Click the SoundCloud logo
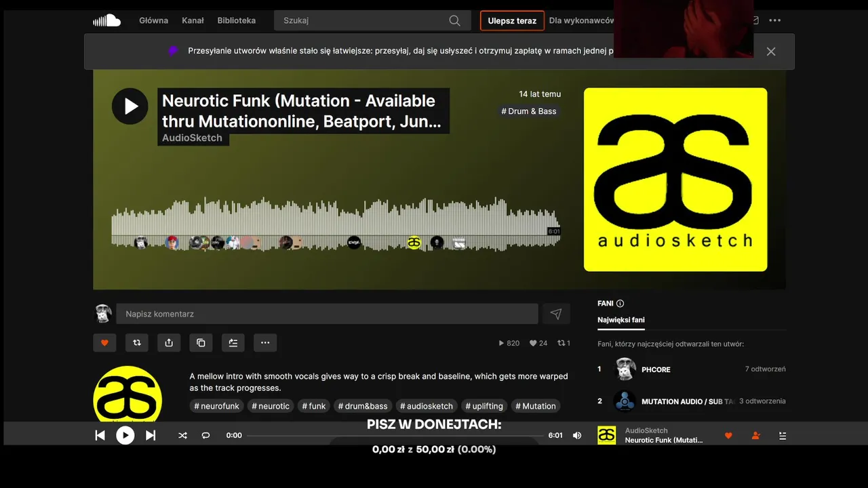Screen dimensions: 868x488 pos(106,20)
